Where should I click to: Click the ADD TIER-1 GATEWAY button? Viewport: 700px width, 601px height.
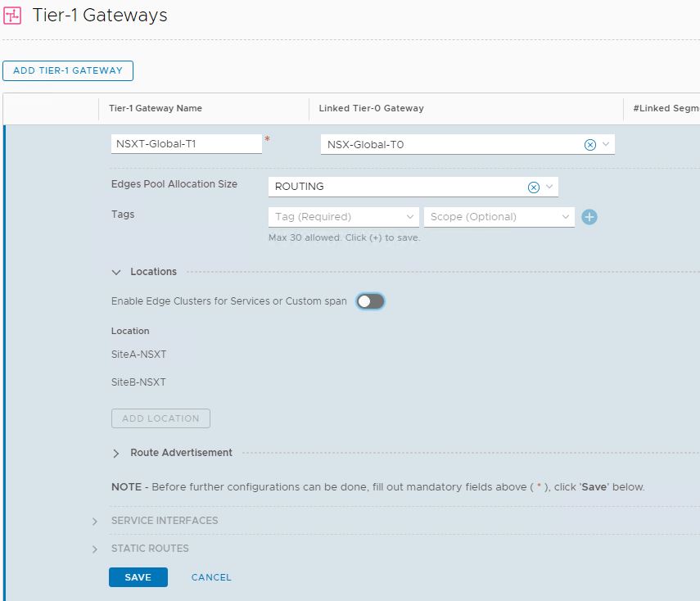68,70
